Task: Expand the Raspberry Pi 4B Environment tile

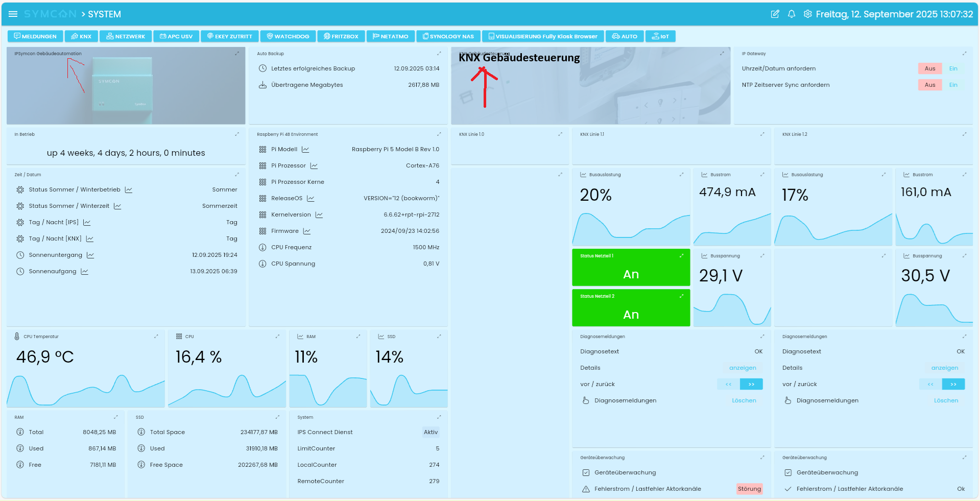Action: pos(439,134)
